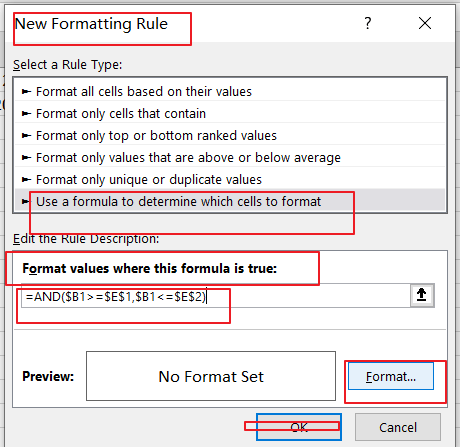Click the question mark help icon
This screenshot has height=447, width=460.
[x=368, y=23]
